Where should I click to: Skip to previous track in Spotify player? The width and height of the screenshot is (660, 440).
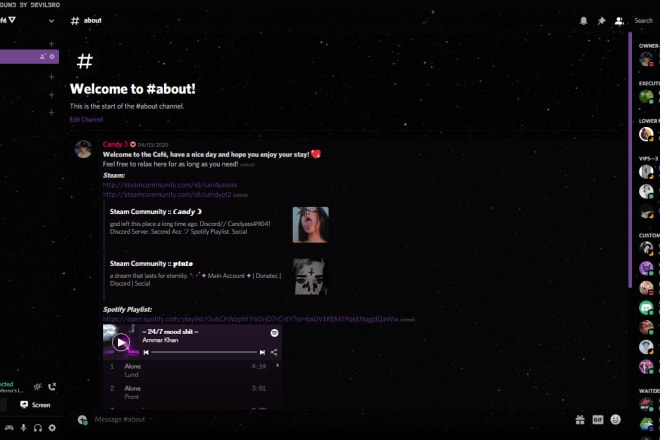coord(146,352)
